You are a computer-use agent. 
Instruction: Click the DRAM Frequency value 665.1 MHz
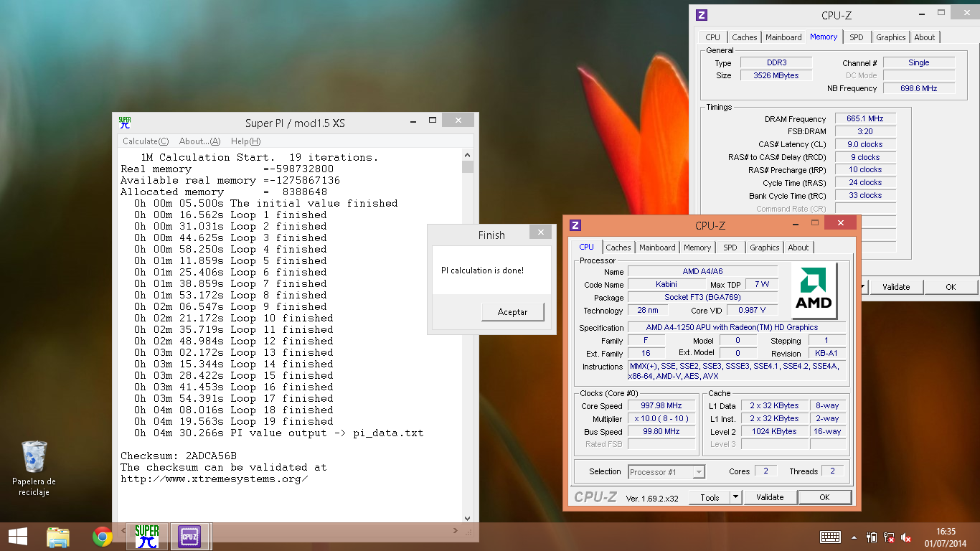pyautogui.click(x=865, y=119)
